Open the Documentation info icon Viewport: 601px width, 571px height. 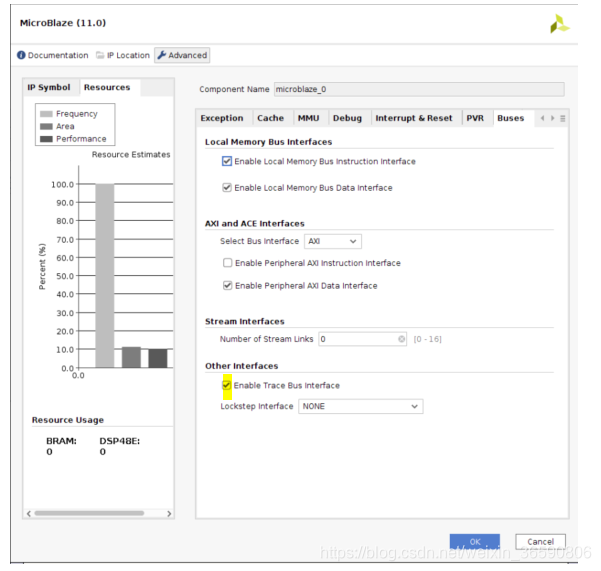pos(21,55)
